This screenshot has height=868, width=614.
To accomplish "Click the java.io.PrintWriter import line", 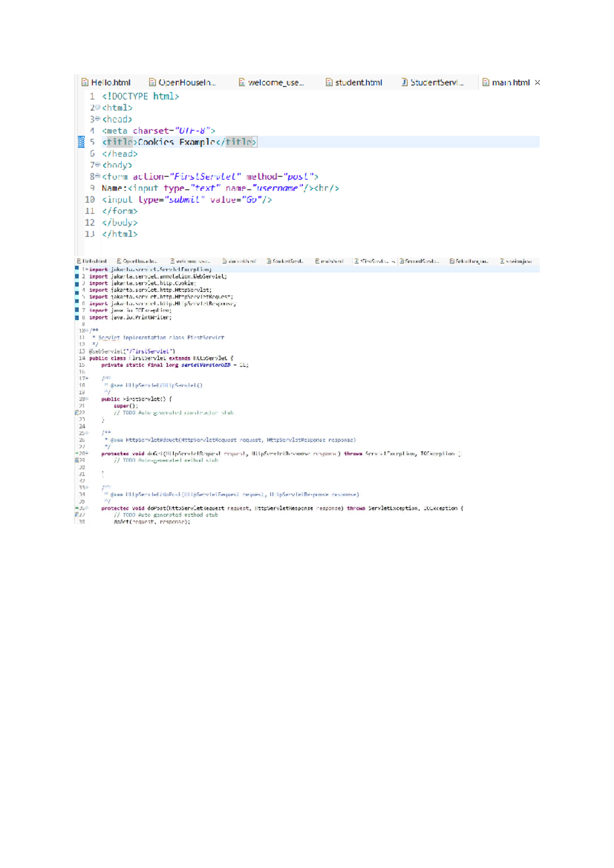I will 130,317.
